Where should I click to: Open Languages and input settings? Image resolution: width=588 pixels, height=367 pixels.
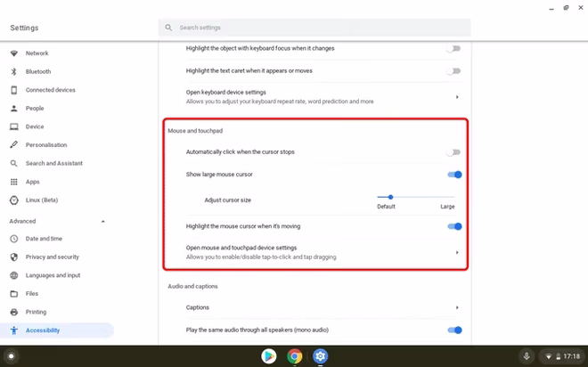coord(53,275)
